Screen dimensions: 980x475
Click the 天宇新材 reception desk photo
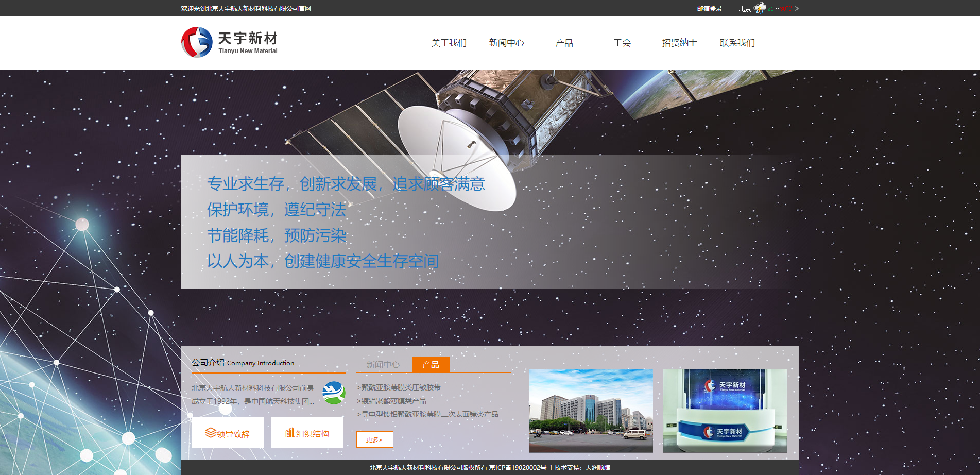tap(725, 411)
